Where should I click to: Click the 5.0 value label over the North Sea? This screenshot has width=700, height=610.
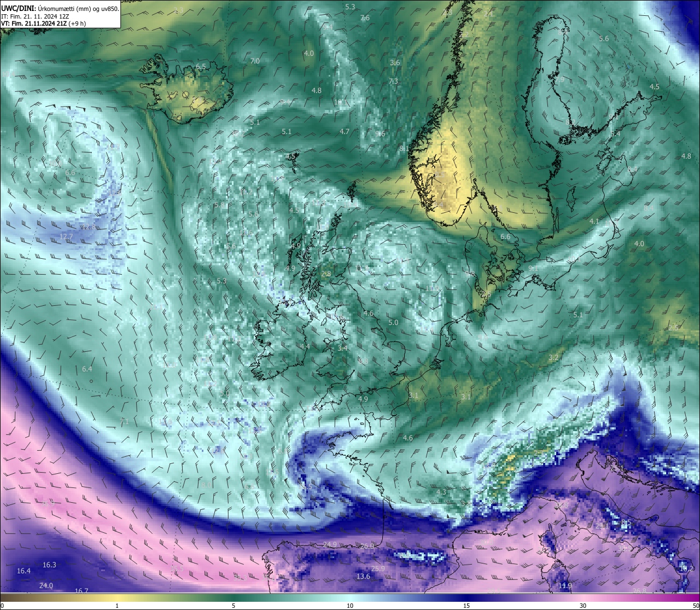393,323
